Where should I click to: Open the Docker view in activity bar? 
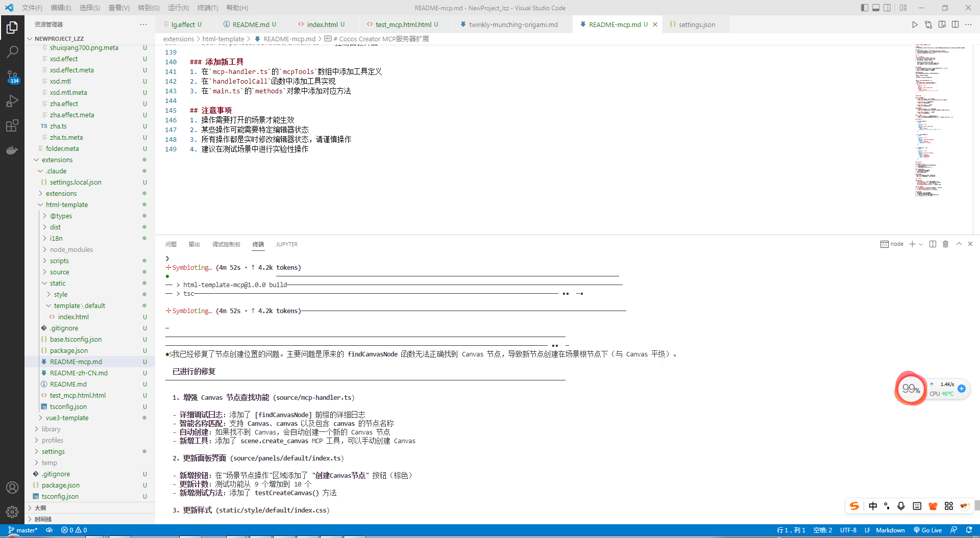pyautogui.click(x=12, y=150)
